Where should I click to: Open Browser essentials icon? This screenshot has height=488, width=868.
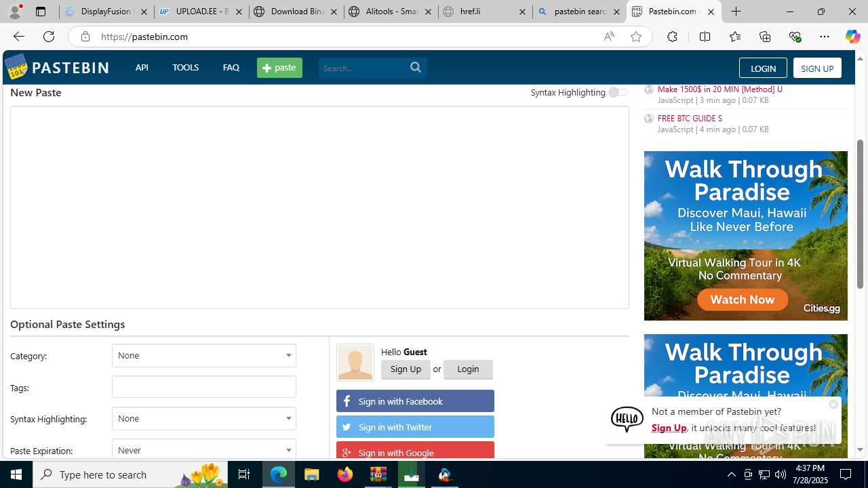coord(795,37)
